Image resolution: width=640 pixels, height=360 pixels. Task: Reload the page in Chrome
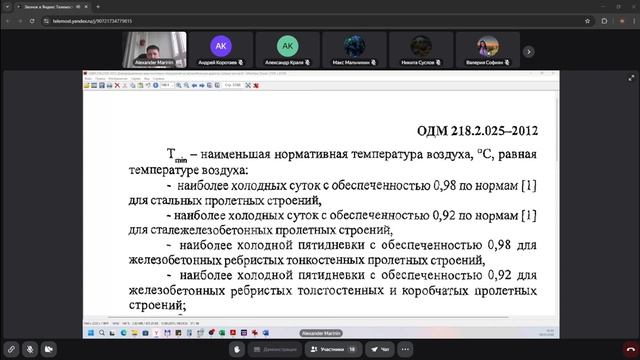coord(32,21)
